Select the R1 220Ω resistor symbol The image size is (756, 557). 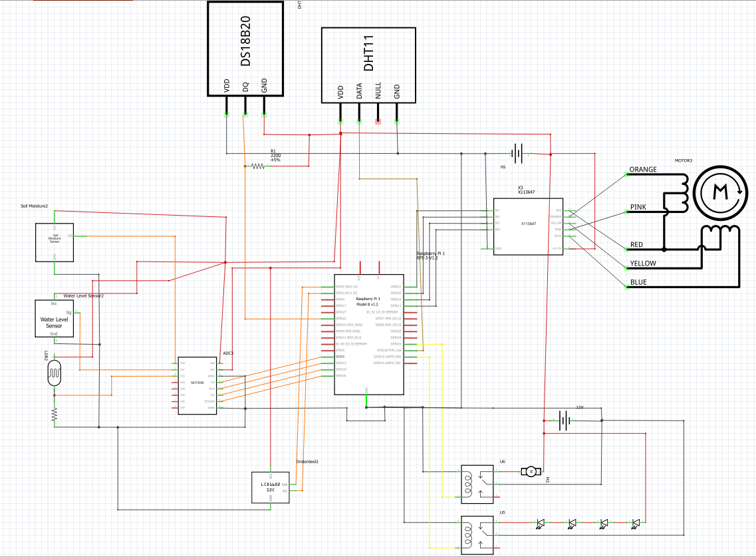(259, 166)
